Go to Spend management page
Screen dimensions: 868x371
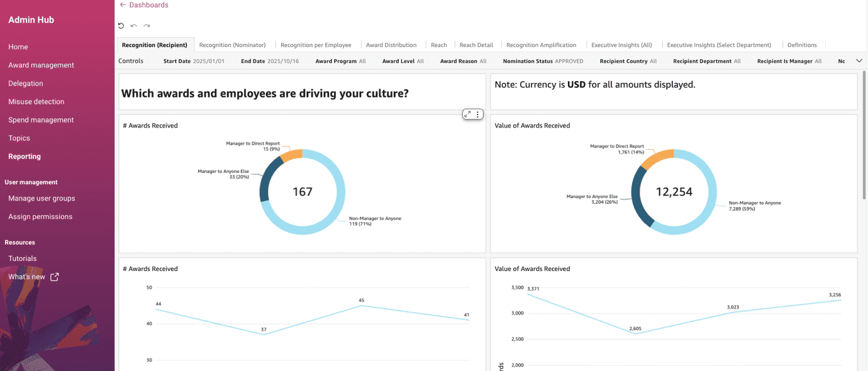tap(41, 119)
